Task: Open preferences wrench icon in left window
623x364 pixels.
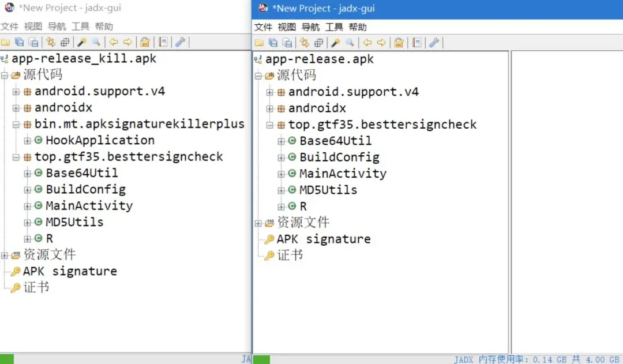Action: (181, 42)
